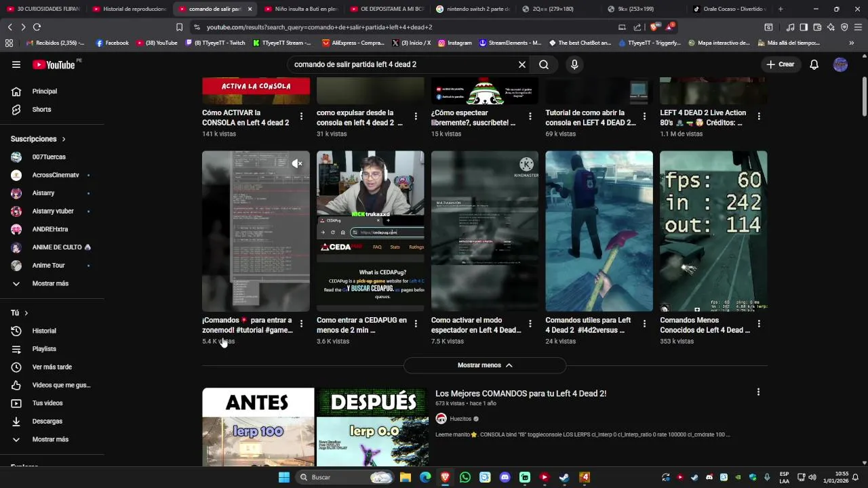The image size is (868, 488).
Task: Open the fps 60 Comandos Menos Conocidos thumbnail
Action: (713, 231)
